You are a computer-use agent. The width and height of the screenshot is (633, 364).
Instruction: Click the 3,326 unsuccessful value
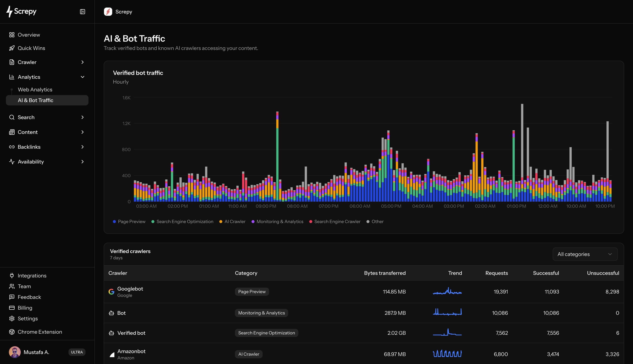tap(612, 354)
